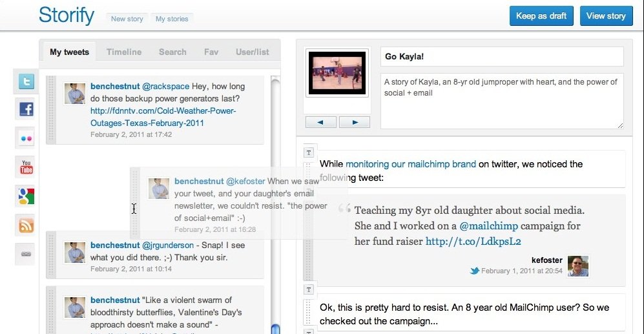Open the fdnntv.com Cold-Weather-Power-Outages link
This screenshot has height=334, width=644.
(x=163, y=117)
